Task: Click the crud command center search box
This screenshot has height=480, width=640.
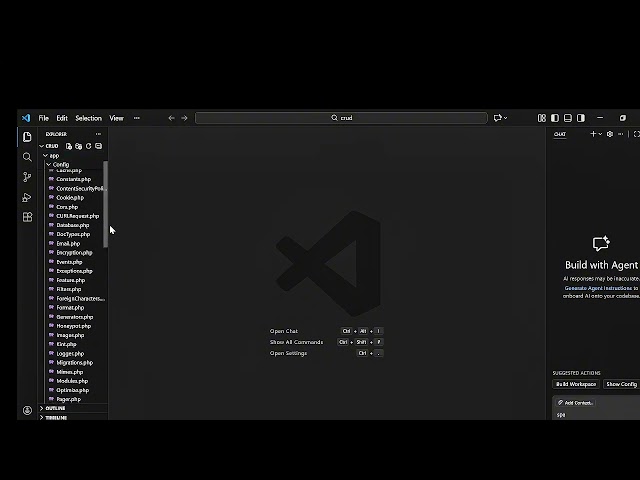Action: click(x=341, y=118)
